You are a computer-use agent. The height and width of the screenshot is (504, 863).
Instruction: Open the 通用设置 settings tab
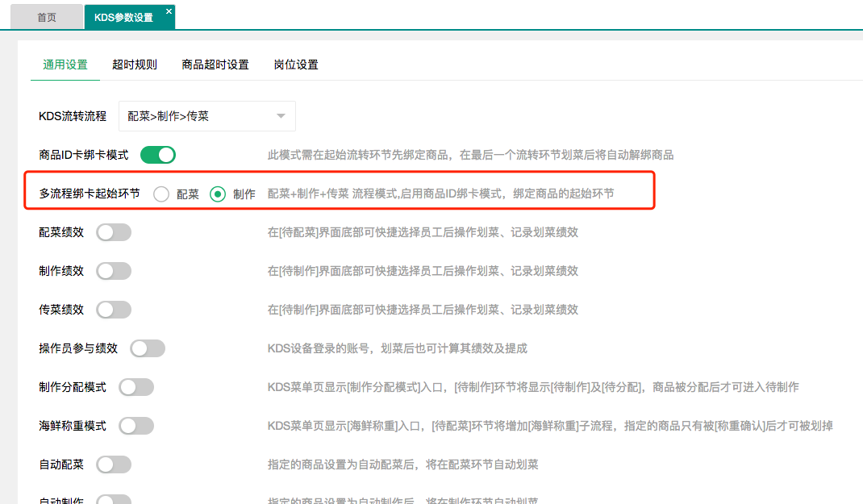(65, 65)
